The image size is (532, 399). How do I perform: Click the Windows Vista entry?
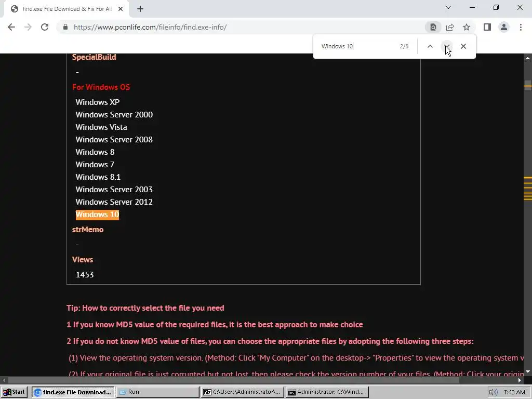(101, 127)
